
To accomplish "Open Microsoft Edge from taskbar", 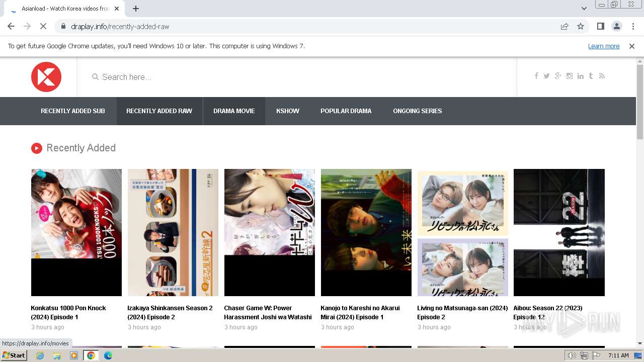I will coord(108,355).
